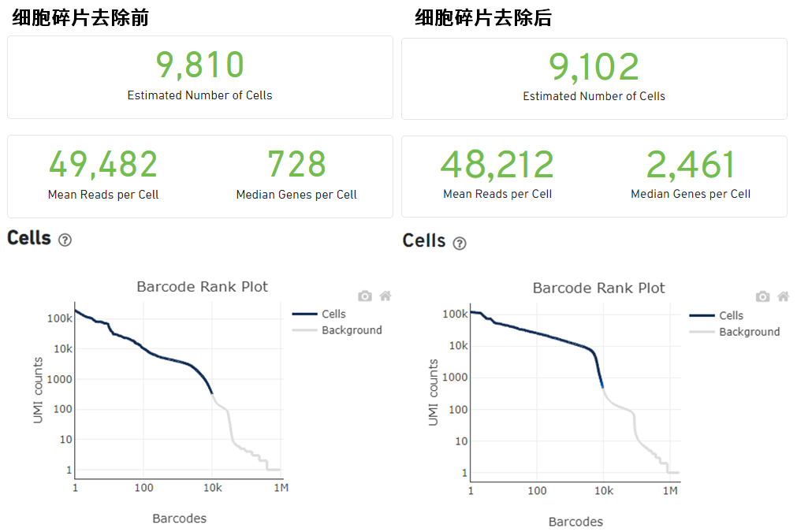Viewport: 797px width, 532px height.
Task: Click the left plot's home reset icon
Action: click(x=385, y=296)
